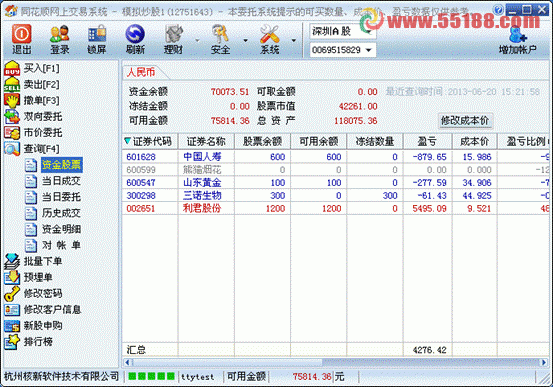Click the 汇总 total 4276.42 value
This screenshot has height=387, width=553.
[x=429, y=350]
